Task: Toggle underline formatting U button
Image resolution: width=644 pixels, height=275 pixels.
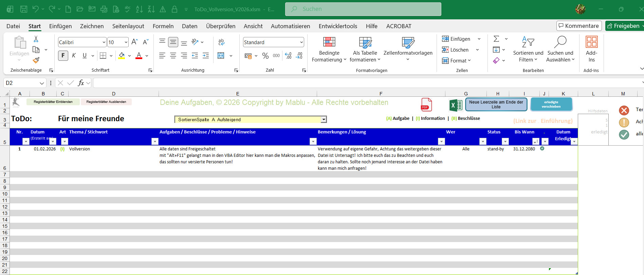Action: tap(85, 56)
